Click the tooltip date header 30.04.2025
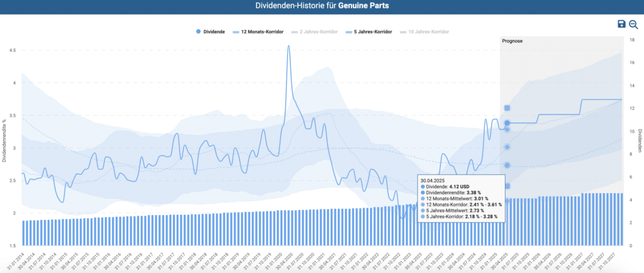 (x=431, y=181)
